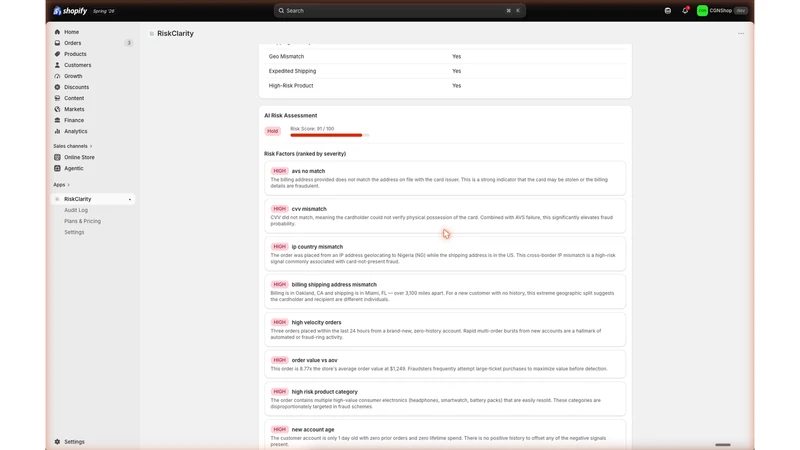This screenshot has height=450, width=800.
Task: Open the Customers person icon
Action: point(57,65)
